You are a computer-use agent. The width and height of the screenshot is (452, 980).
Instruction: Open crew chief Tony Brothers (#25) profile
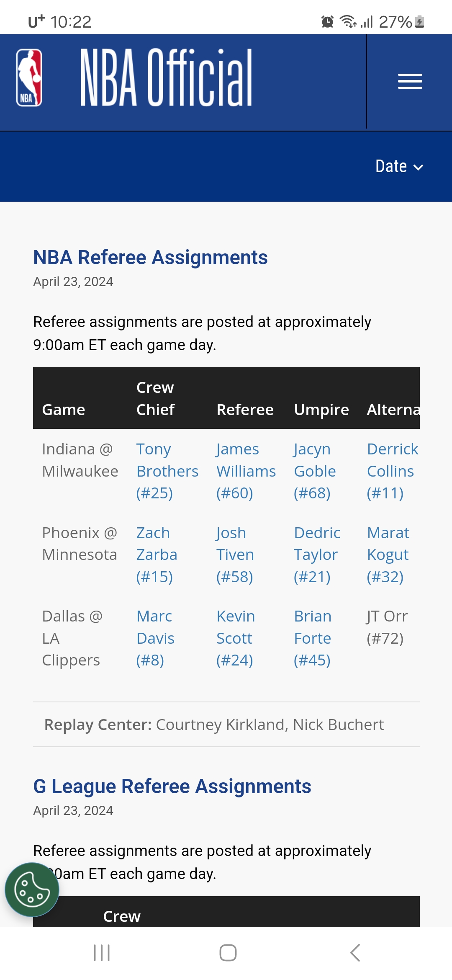pos(167,471)
